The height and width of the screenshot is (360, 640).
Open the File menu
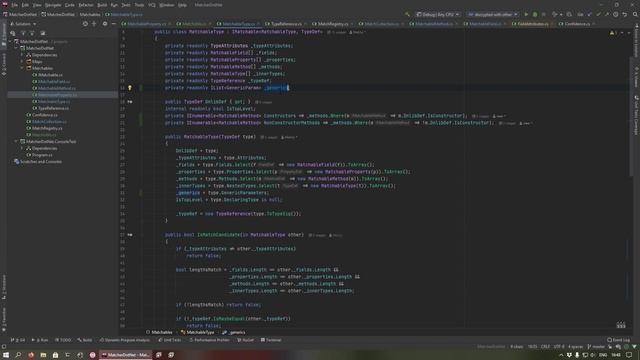[14, 5]
